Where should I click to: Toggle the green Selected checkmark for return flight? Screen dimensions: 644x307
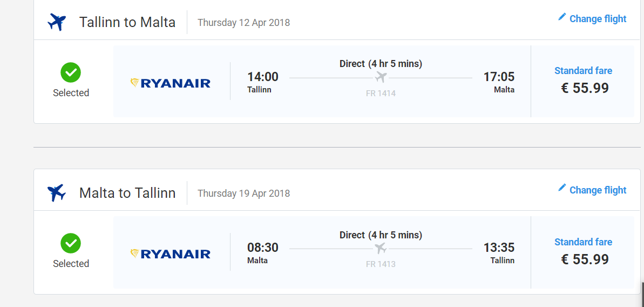[71, 243]
